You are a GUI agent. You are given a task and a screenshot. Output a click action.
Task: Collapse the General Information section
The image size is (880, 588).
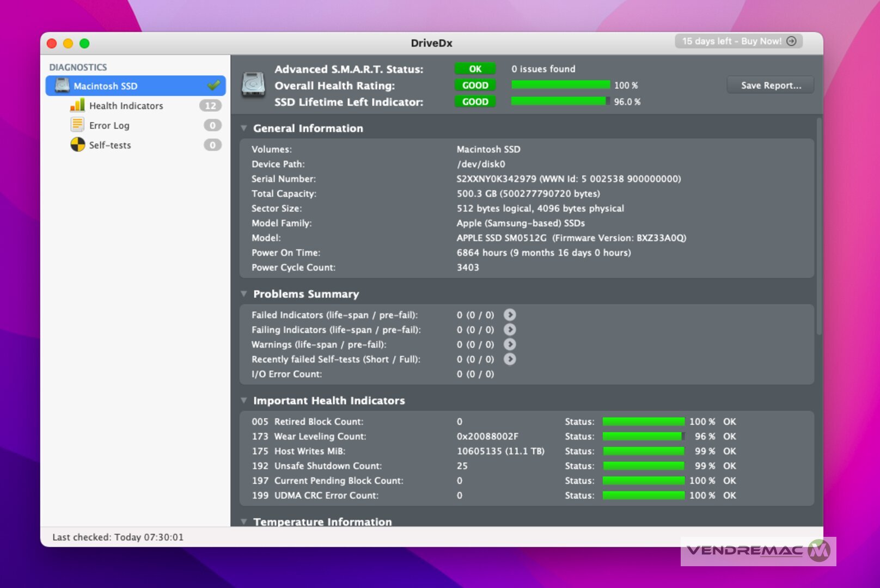coord(244,128)
